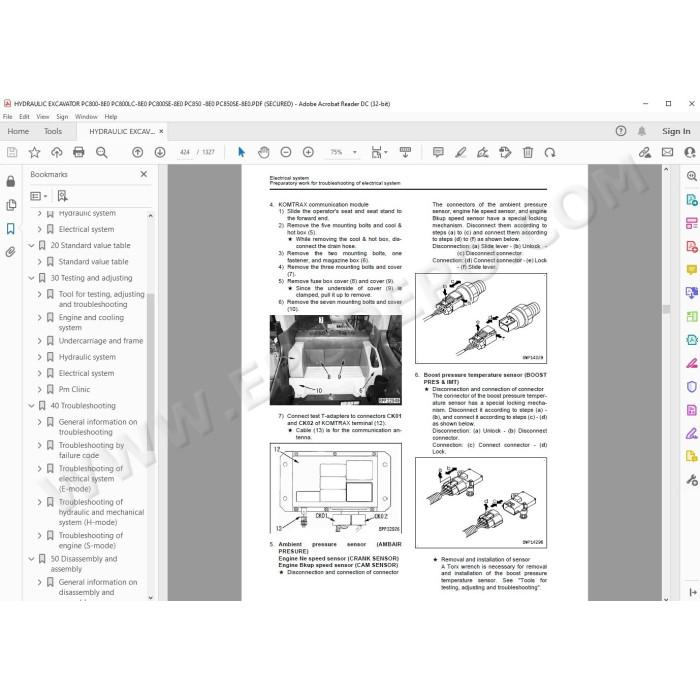Open Tool for testing, adjusting bookmark
700x700 pixels.
(101, 299)
